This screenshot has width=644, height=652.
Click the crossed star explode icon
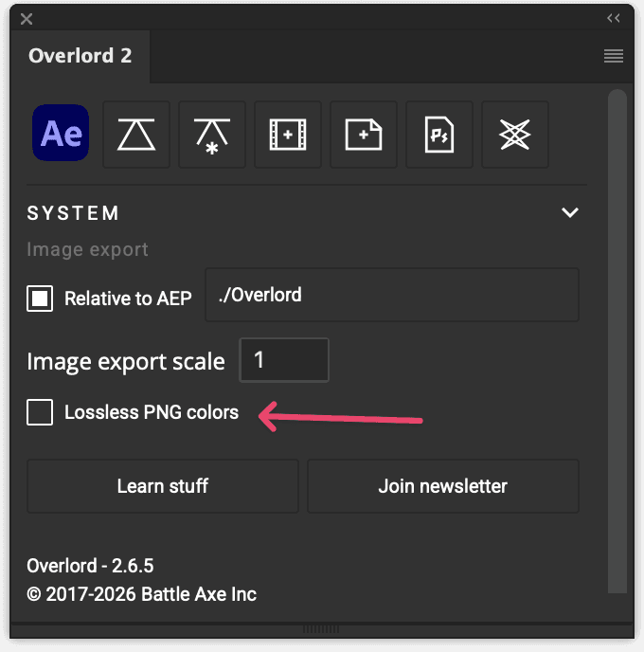515,135
